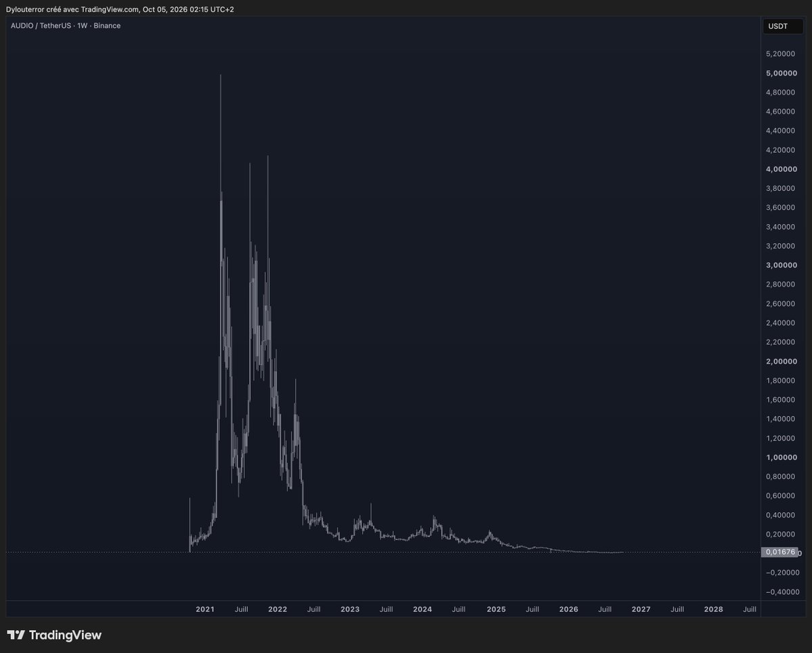Click the 0,60000 price axis label
The height and width of the screenshot is (653, 812).
tap(782, 495)
